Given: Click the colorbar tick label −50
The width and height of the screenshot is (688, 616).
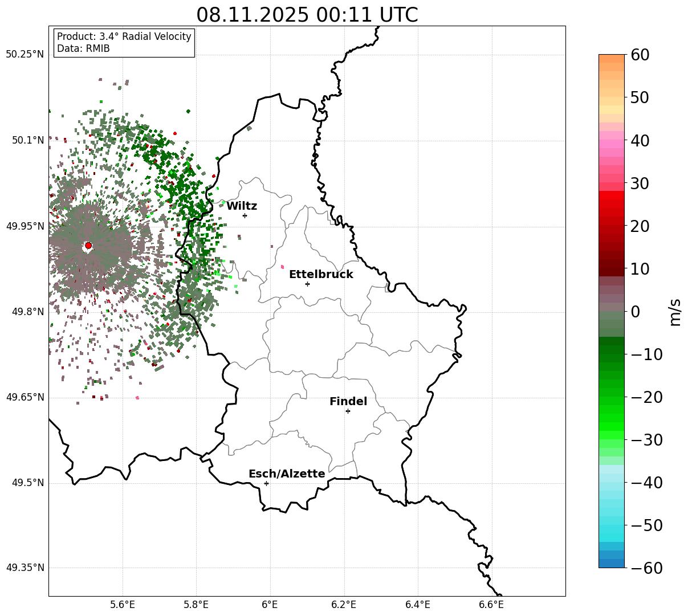Looking at the screenshot, I should click(x=646, y=525).
